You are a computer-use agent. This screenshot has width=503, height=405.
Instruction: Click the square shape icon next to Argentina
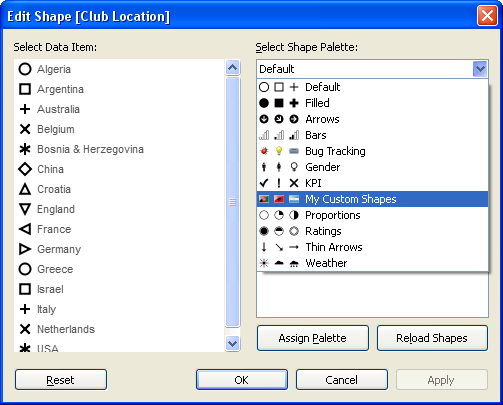25,89
